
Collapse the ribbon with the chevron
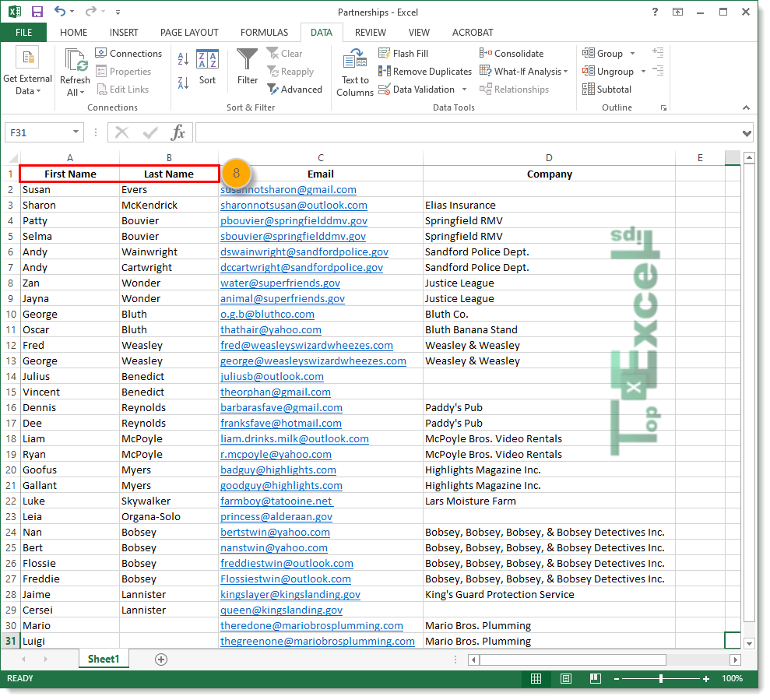pyautogui.click(x=746, y=107)
